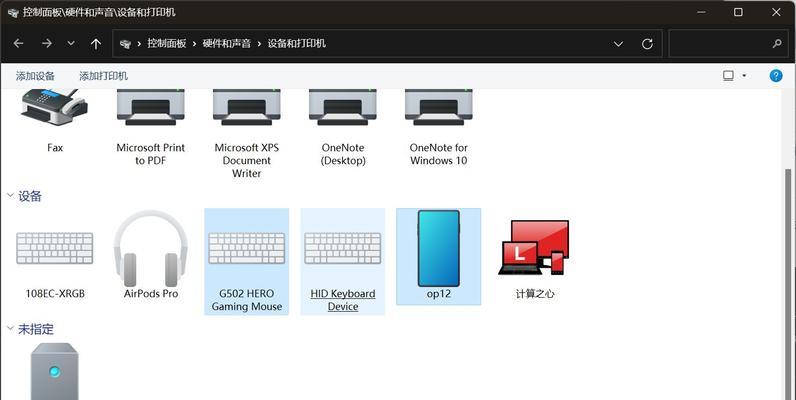This screenshot has width=796, height=400.
Task: Select the op12 phone device icon
Action: coord(439,248)
